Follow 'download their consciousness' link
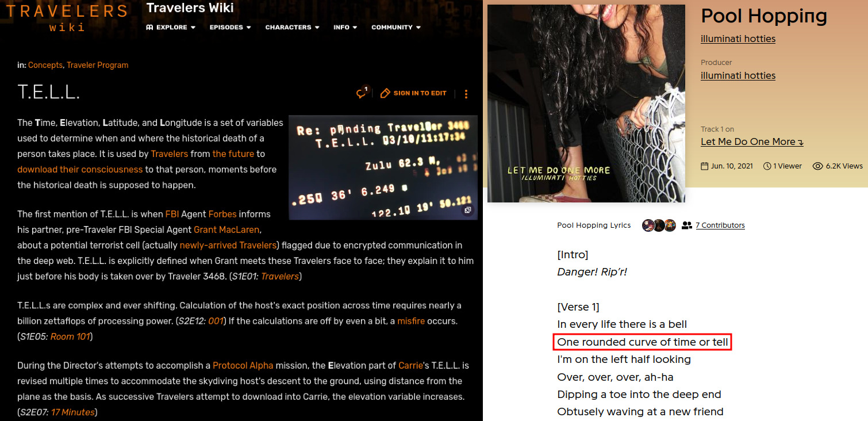The height and width of the screenshot is (421, 868). pyautogui.click(x=80, y=169)
